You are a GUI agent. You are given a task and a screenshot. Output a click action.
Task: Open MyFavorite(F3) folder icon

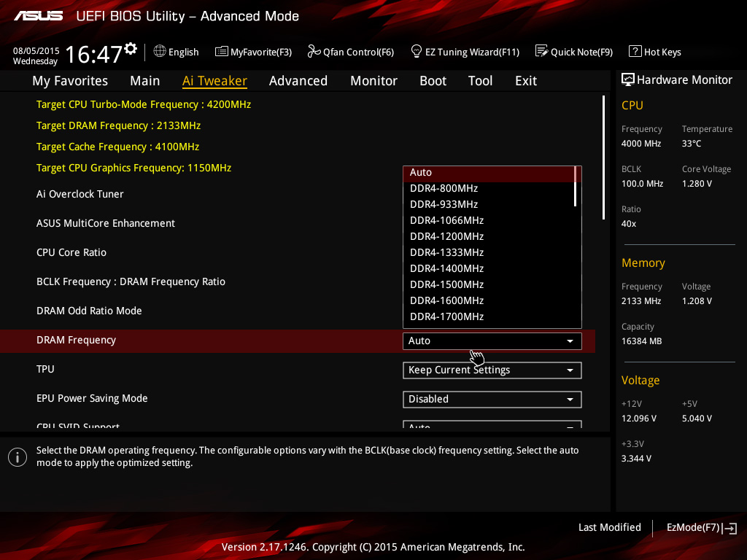point(221,51)
